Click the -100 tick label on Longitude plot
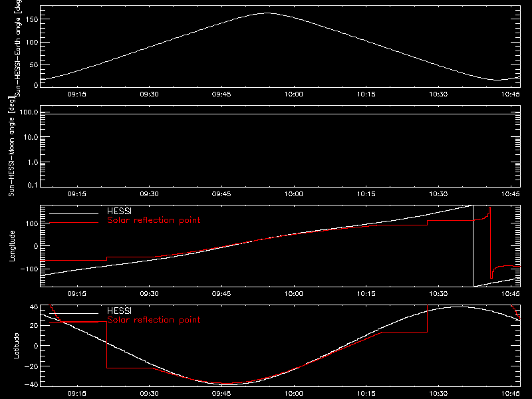 [x=29, y=269]
